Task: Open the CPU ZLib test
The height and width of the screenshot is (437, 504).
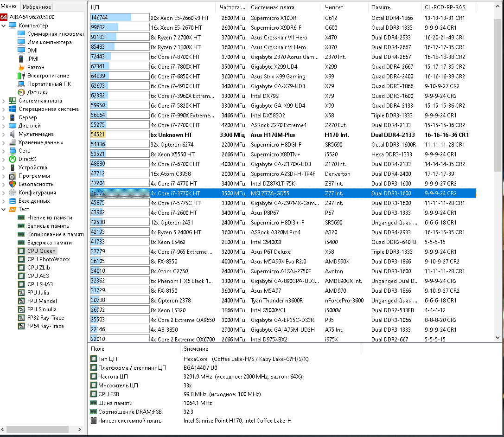Action: 38,268
